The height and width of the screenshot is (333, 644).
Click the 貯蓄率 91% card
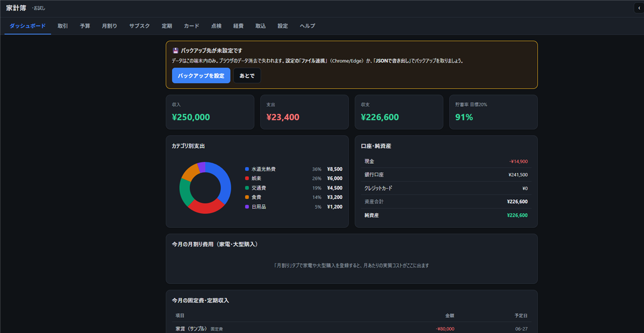tap(493, 112)
